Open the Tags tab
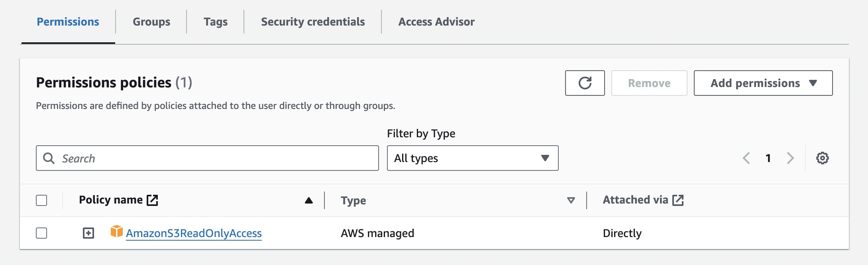Image resolution: width=868 pixels, height=265 pixels. coord(216,22)
